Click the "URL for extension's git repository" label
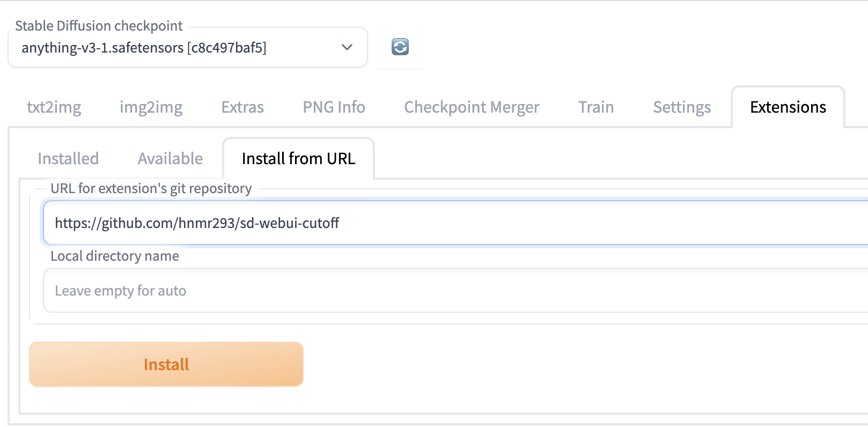Viewport: 868px width, 427px height. (151, 188)
